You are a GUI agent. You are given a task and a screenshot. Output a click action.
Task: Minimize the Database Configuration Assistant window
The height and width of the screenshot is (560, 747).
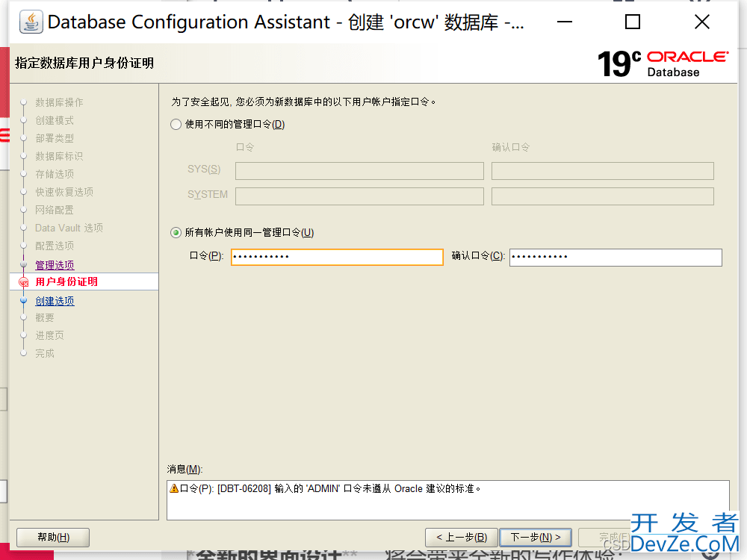(x=565, y=22)
